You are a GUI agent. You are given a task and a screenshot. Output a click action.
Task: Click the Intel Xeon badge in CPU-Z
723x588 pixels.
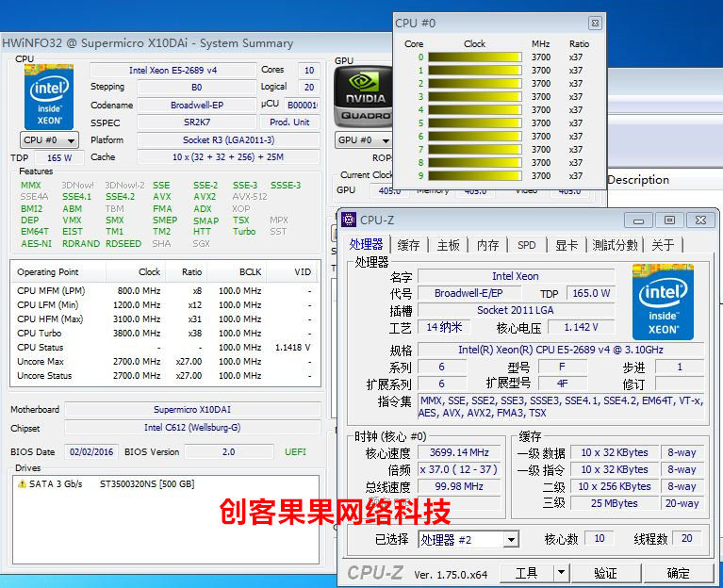click(x=663, y=302)
